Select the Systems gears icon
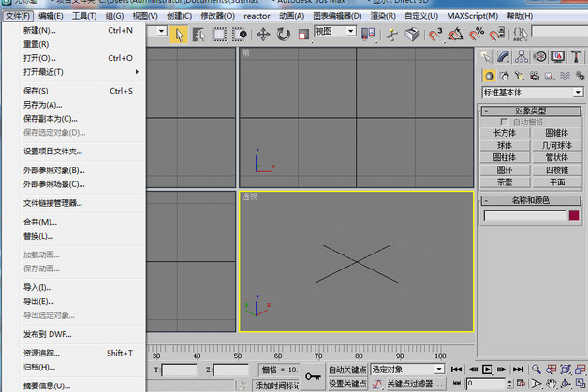588x392 pixels. coord(580,76)
